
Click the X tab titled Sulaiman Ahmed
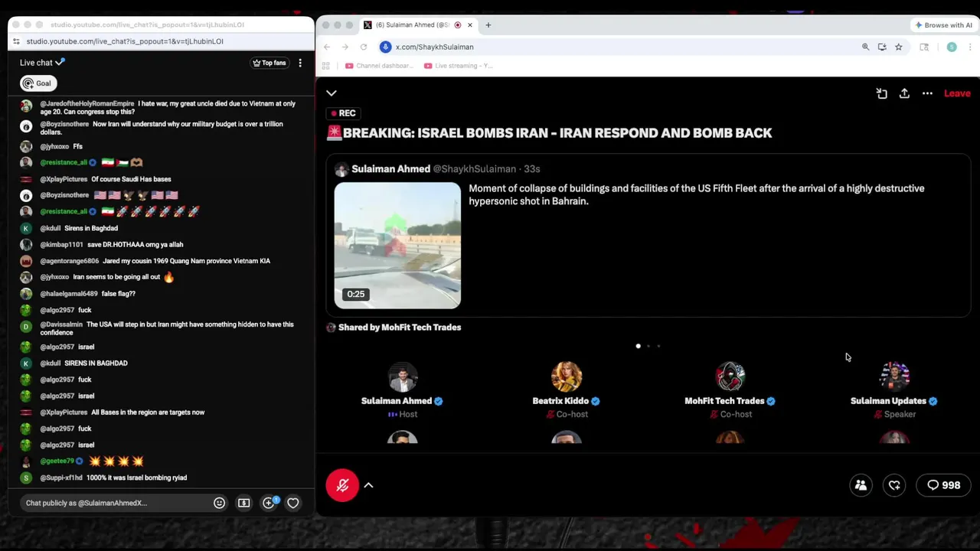point(418,24)
